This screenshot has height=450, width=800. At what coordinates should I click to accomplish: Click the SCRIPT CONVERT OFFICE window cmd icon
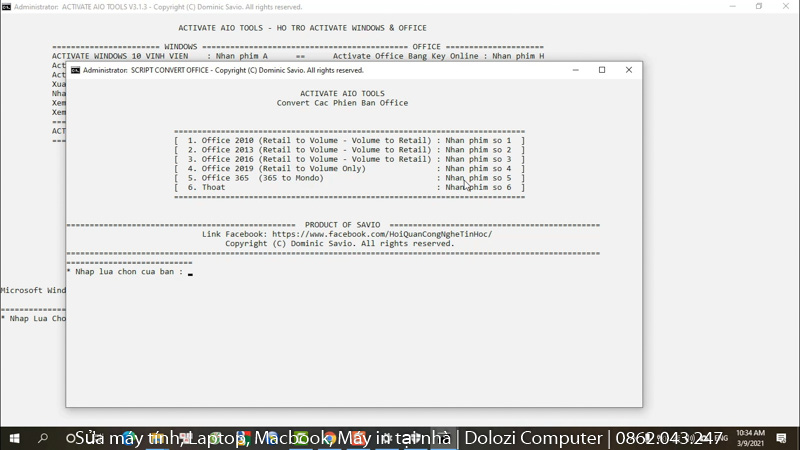(75, 71)
